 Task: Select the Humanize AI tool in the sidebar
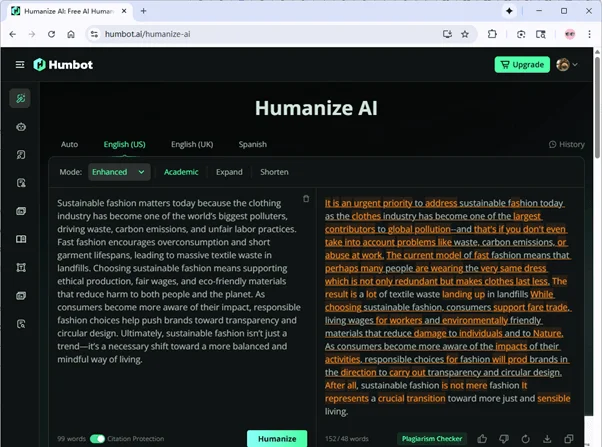coord(20,98)
